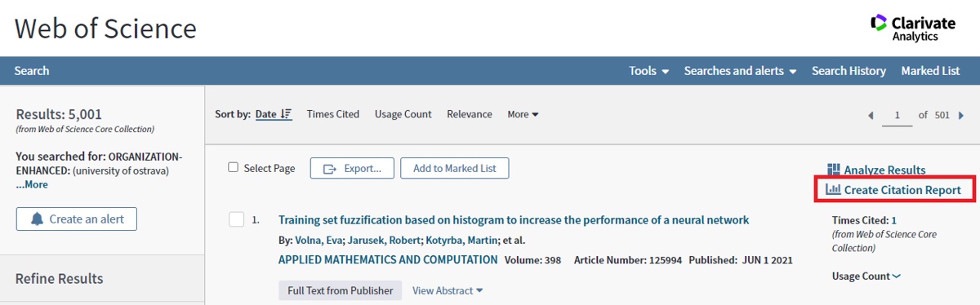
Task: Open Searches and alerts dropdown
Action: pos(740,71)
